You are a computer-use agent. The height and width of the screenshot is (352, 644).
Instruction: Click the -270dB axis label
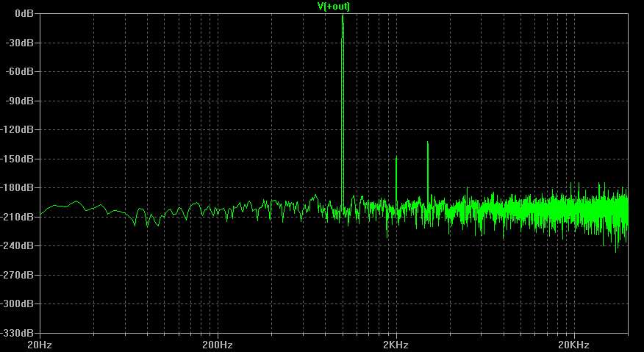click(x=18, y=274)
